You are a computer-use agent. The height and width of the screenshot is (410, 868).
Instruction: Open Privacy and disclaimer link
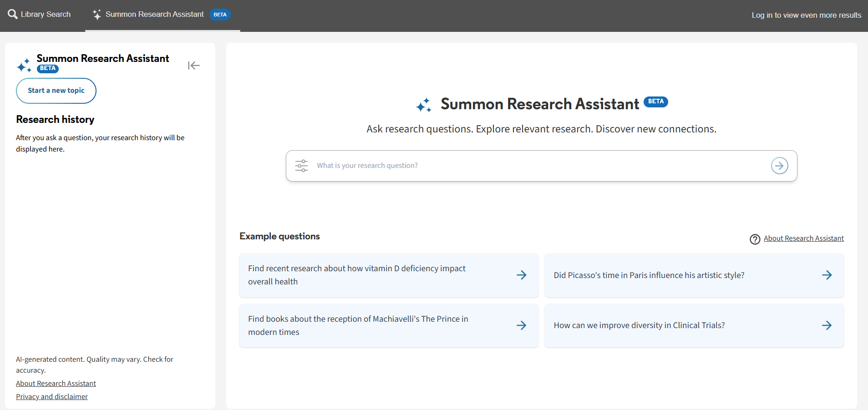pyautogui.click(x=52, y=397)
